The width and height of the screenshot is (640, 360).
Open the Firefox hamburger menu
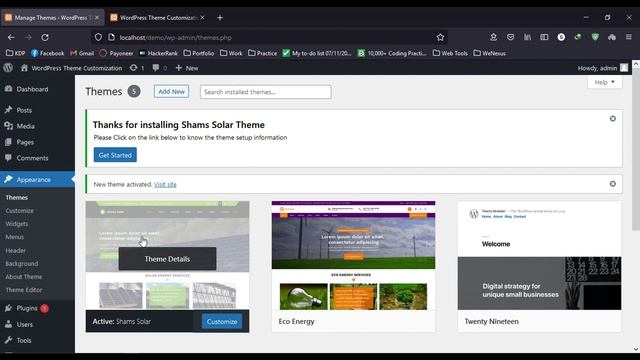coord(629,37)
